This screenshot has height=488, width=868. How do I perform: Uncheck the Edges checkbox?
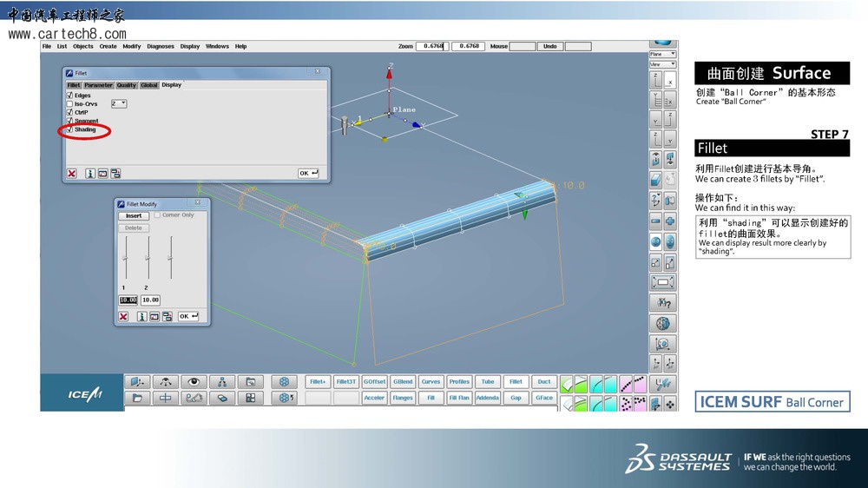pos(69,96)
